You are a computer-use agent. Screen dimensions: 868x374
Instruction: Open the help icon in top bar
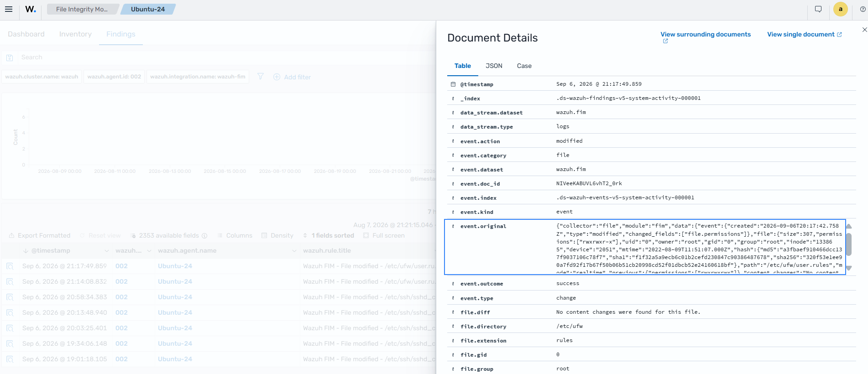point(863,9)
